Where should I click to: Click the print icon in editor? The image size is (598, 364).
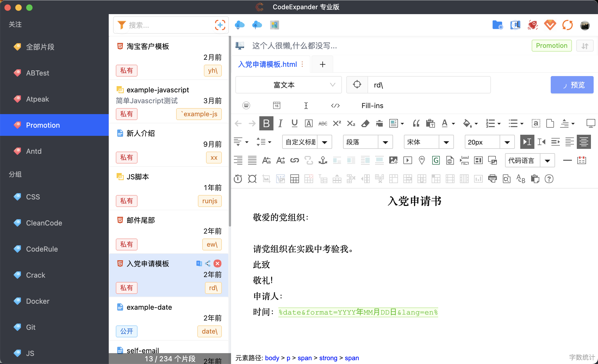[x=492, y=179]
